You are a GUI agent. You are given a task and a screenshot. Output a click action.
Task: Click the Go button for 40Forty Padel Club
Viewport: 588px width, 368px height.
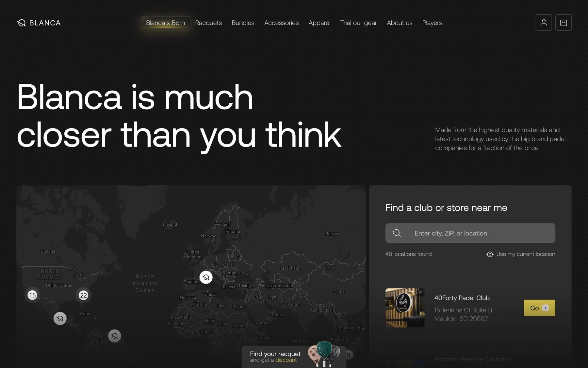539,308
